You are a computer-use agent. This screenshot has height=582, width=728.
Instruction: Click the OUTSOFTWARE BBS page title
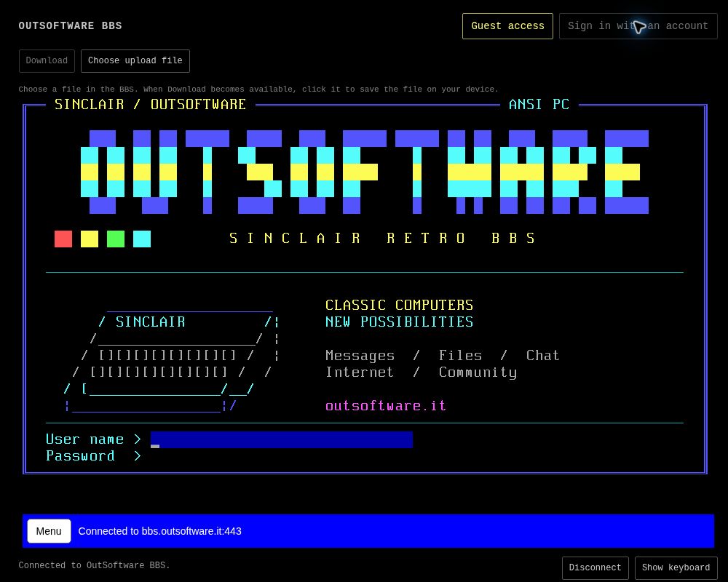70,26
